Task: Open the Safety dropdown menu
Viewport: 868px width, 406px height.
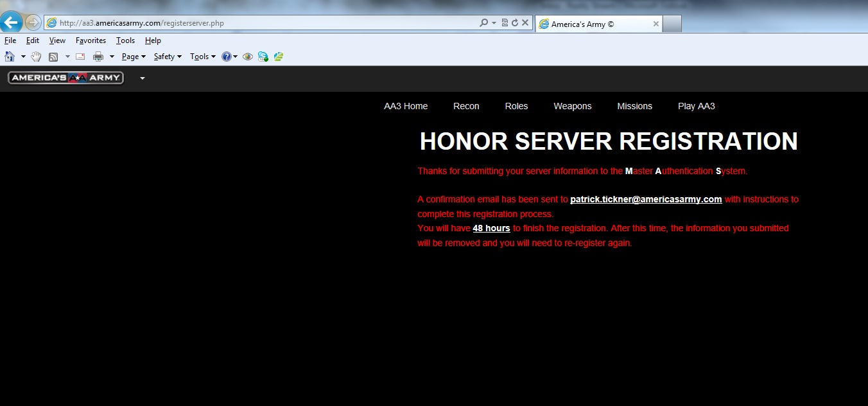Action: (x=168, y=57)
